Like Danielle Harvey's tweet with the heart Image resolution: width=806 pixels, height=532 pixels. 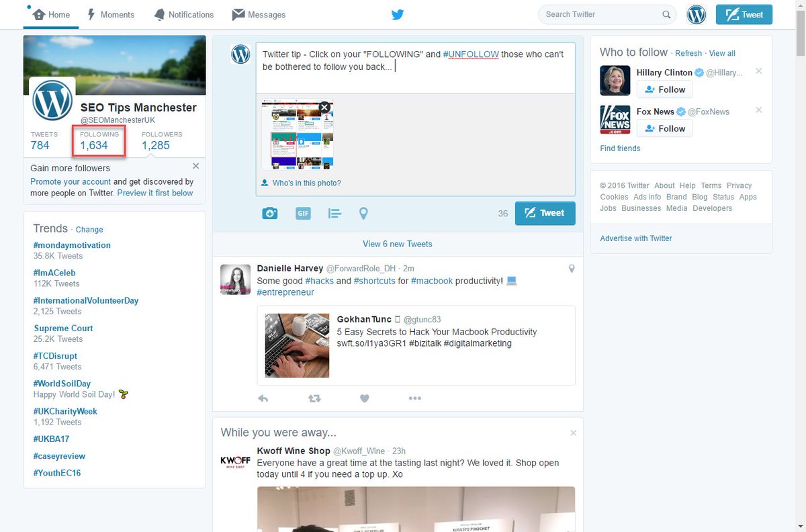click(365, 398)
